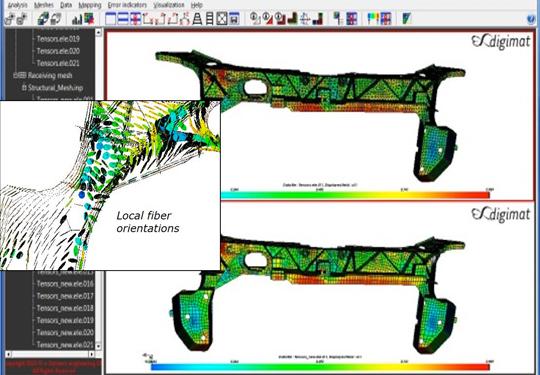Click the blue help question mark icon
This screenshot has height=375, width=540.
531,19
